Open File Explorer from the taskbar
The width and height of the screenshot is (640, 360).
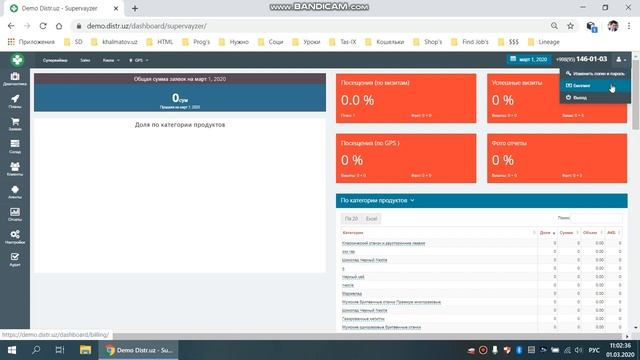click(x=85, y=350)
